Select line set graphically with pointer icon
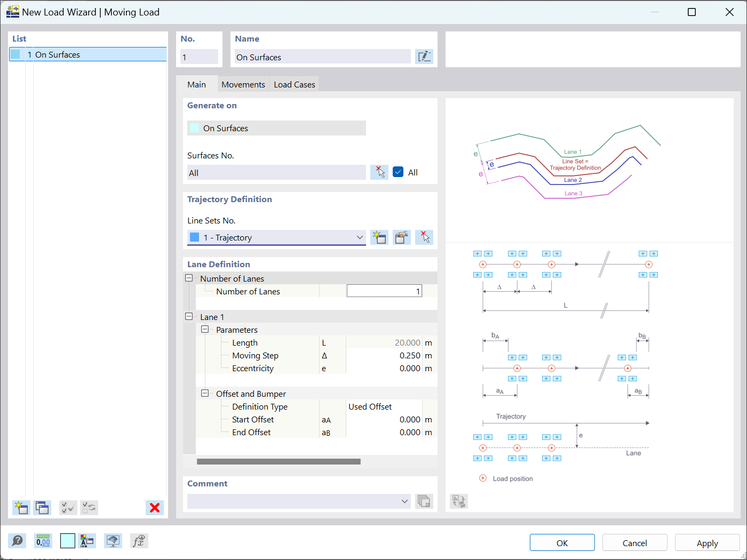Screen dimensions: 747x560 (x=424, y=237)
